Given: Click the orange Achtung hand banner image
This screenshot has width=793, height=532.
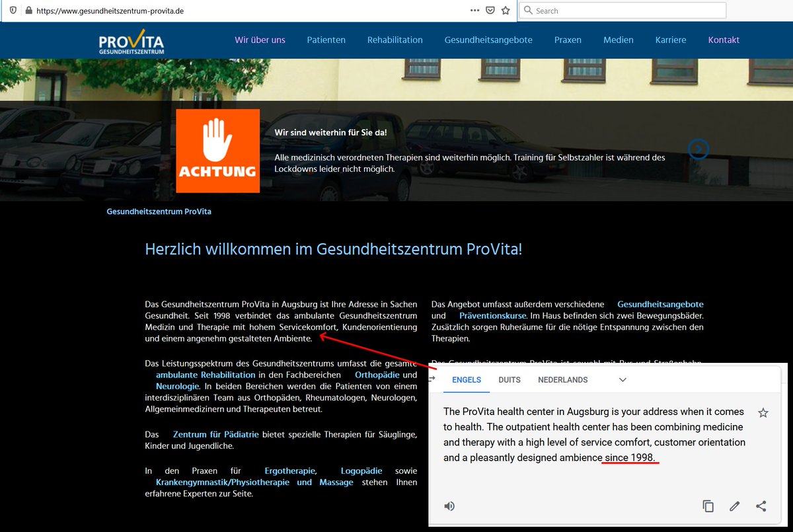Looking at the screenshot, I should click(x=217, y=151).
